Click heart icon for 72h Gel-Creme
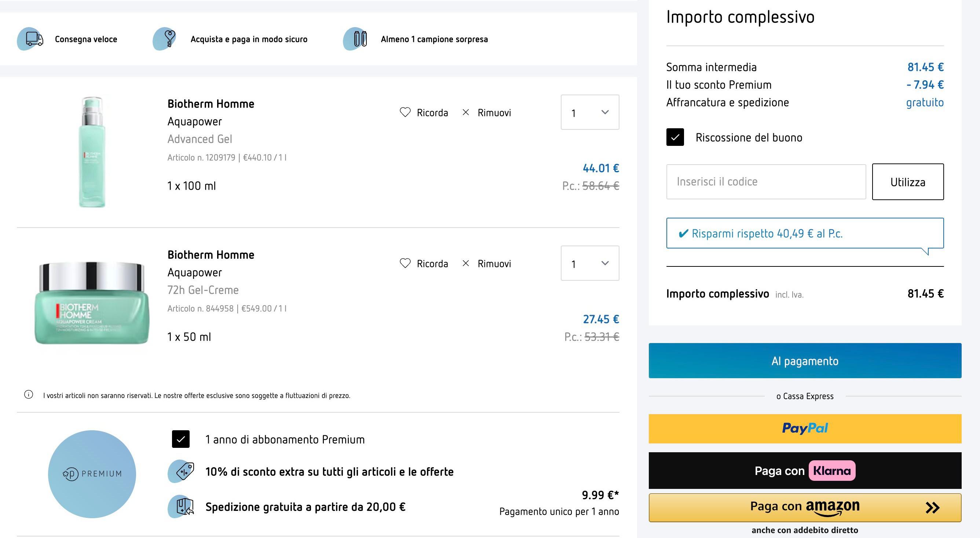This screenshot has width=980, height=538. tap(405, 263)
